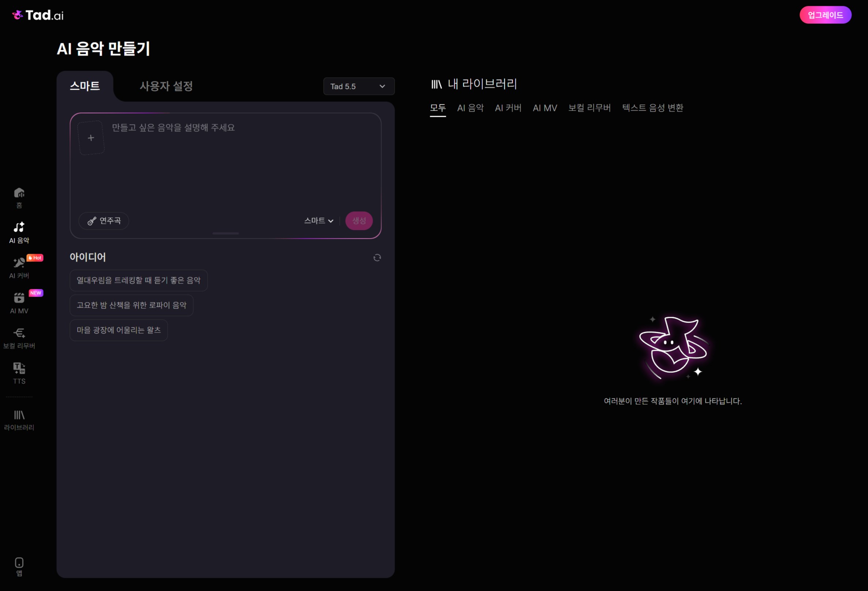Select the AI 커버 library tab

click(508, 108)
